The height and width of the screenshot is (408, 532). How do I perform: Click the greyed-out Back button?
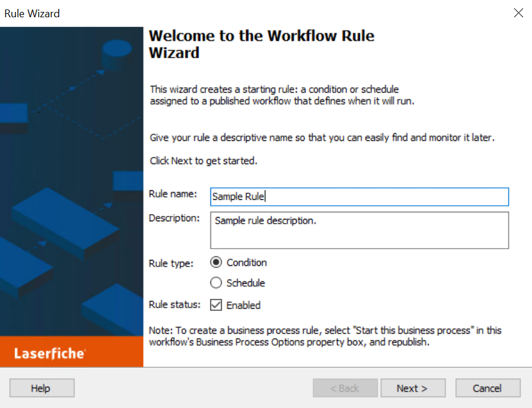pos(345,388)
